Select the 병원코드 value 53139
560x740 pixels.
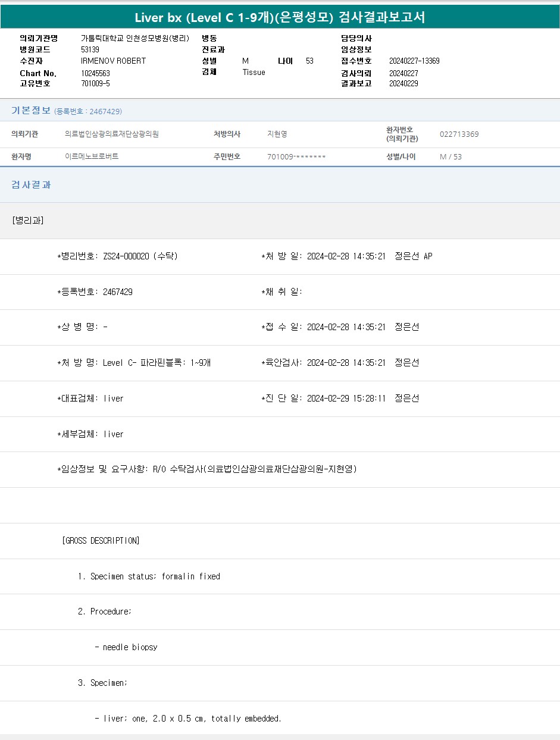[x=90, y=50]
